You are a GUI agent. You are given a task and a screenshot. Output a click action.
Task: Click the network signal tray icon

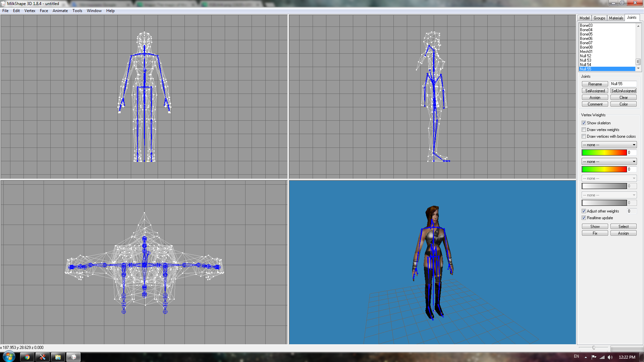point(602,357)
